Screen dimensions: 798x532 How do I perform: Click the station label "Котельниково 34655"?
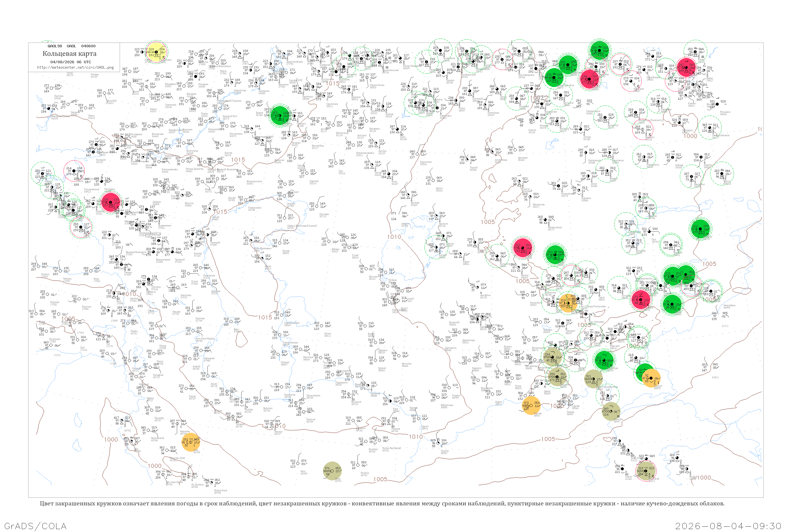pyautogui.click(x=170, y=171)
